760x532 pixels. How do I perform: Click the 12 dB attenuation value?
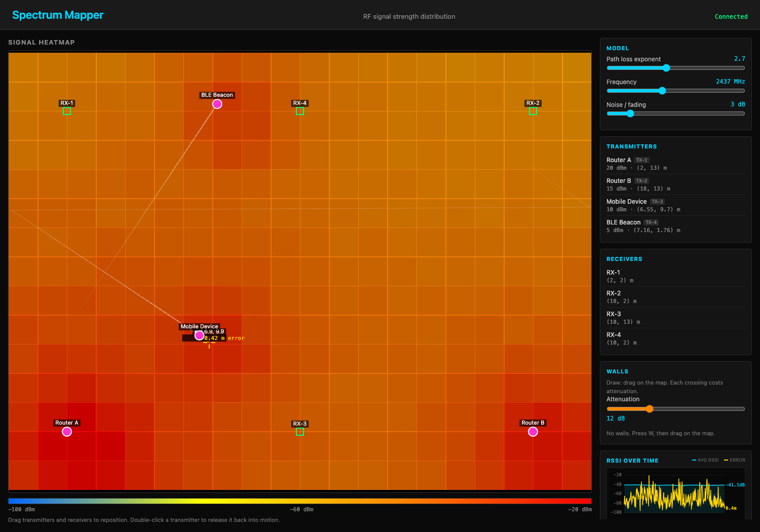tap(616, 419)
